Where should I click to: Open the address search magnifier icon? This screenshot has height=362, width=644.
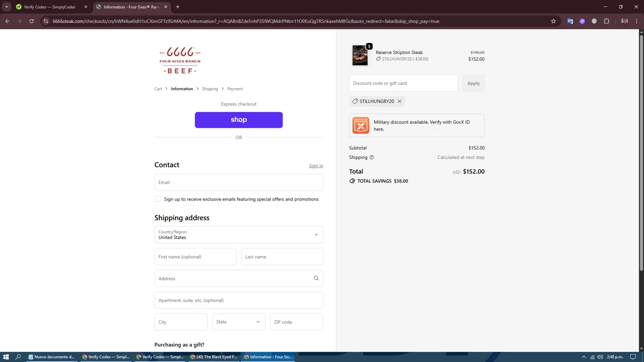coord(316,278)
